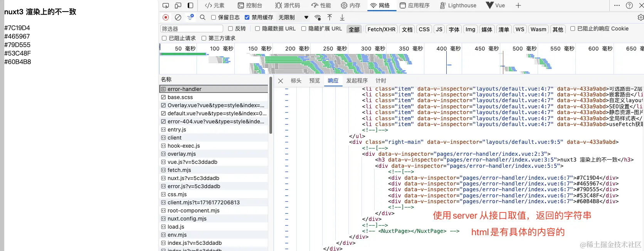
Task: Open the more options three-dot menu
Action: (617, 5)
